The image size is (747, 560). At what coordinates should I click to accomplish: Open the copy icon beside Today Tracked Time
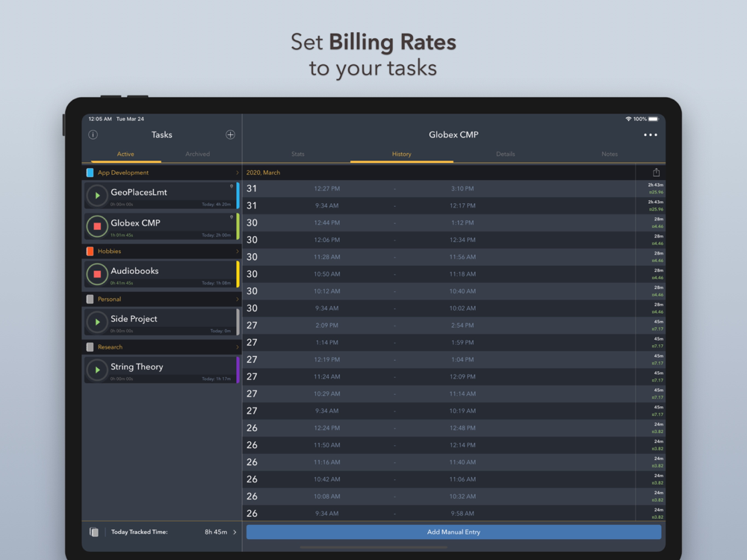click(x=94, y=532)
